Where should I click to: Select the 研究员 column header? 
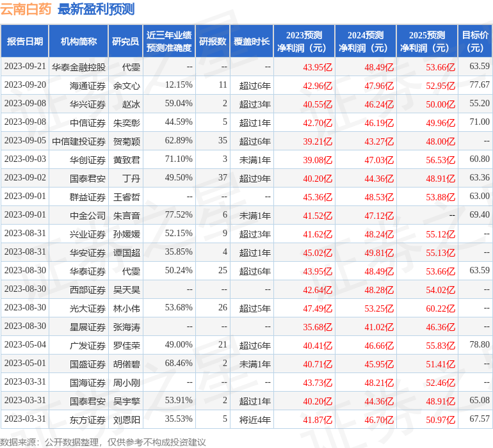(125, 41)
